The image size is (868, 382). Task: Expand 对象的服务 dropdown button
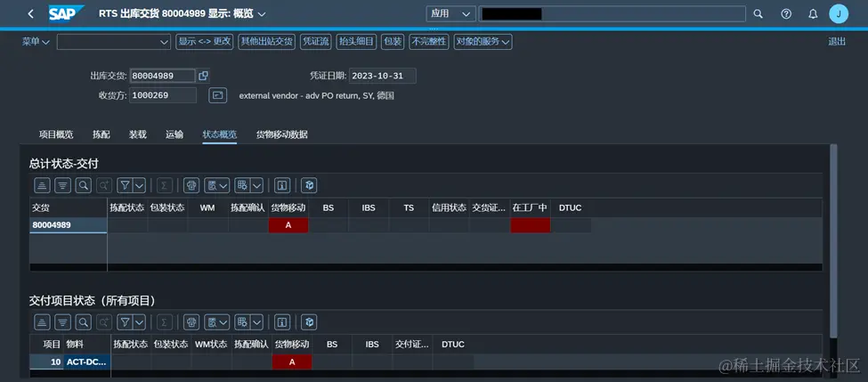pos(483,42)
